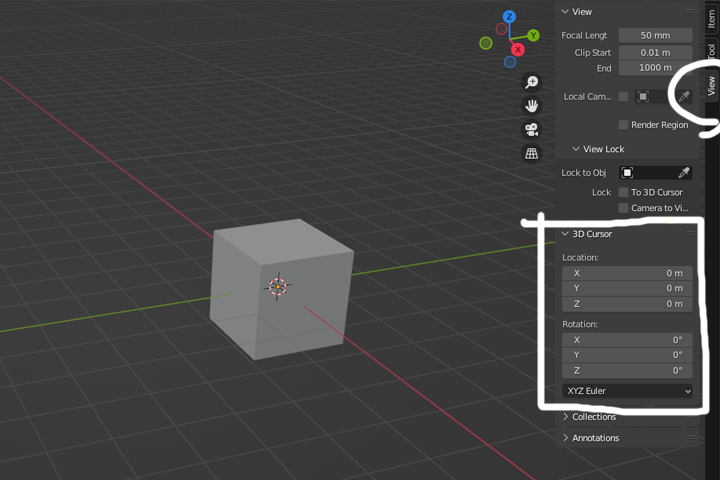Click the 3D cursor crosshair in viewport
The image size is (720, 480).
click(x=278, y=287)
